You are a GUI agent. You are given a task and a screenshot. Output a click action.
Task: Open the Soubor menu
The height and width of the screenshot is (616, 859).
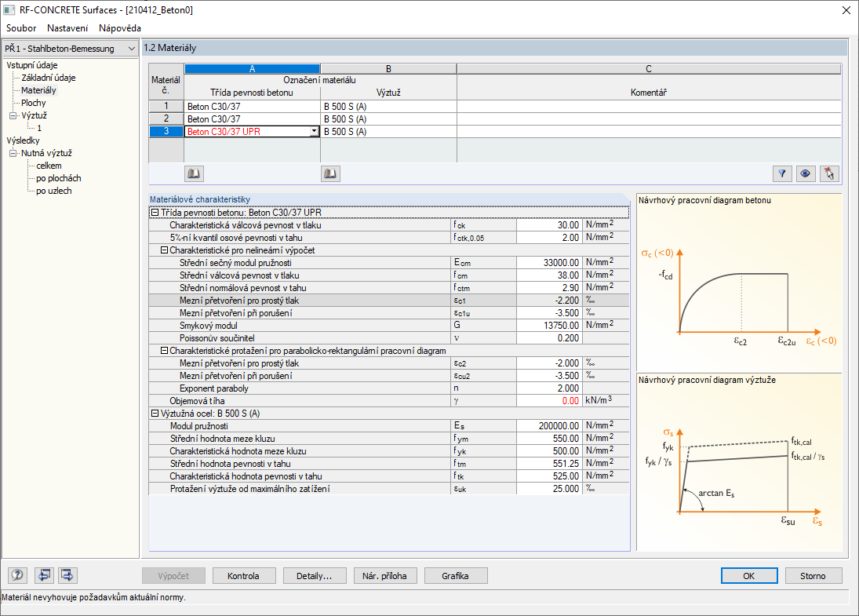pyautogui.click(x=21, y=28)
